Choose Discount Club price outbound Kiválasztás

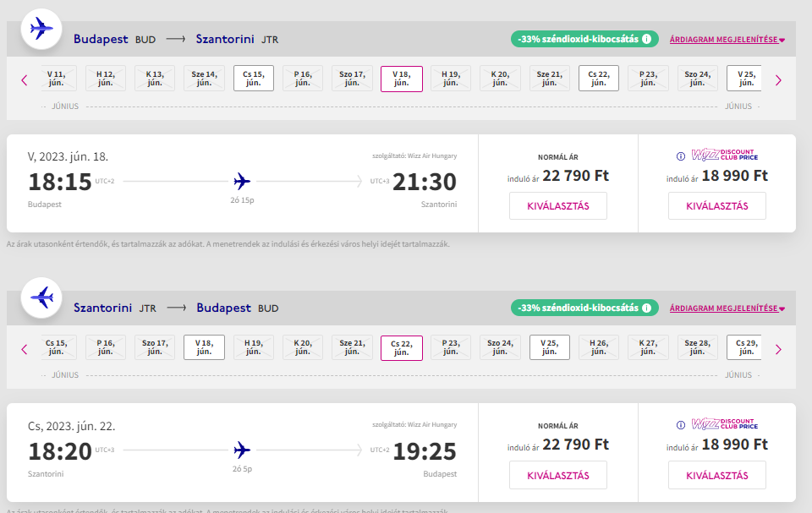tap(716, 206)
